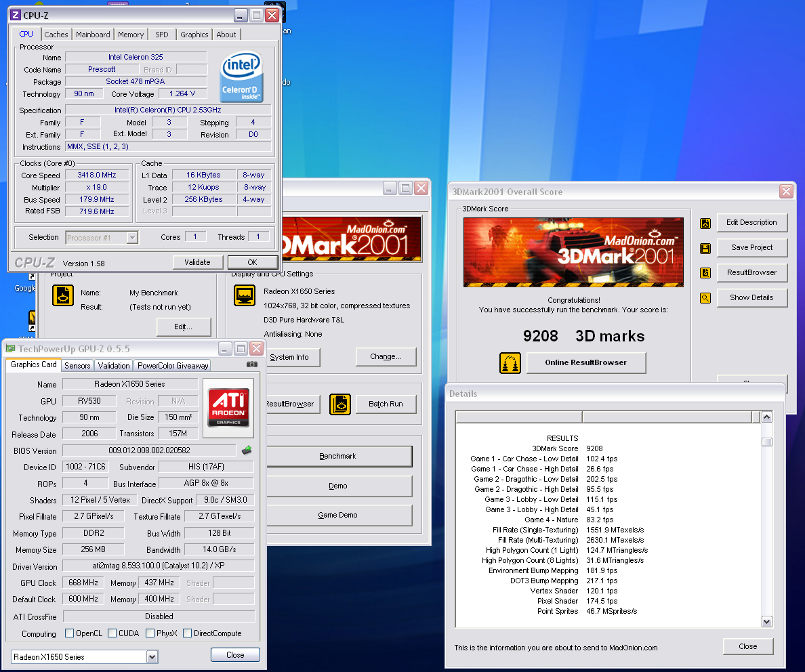The image size is (805, 672).
Task: Toggle the CUDA checkbox
Action: coord(112,633)
